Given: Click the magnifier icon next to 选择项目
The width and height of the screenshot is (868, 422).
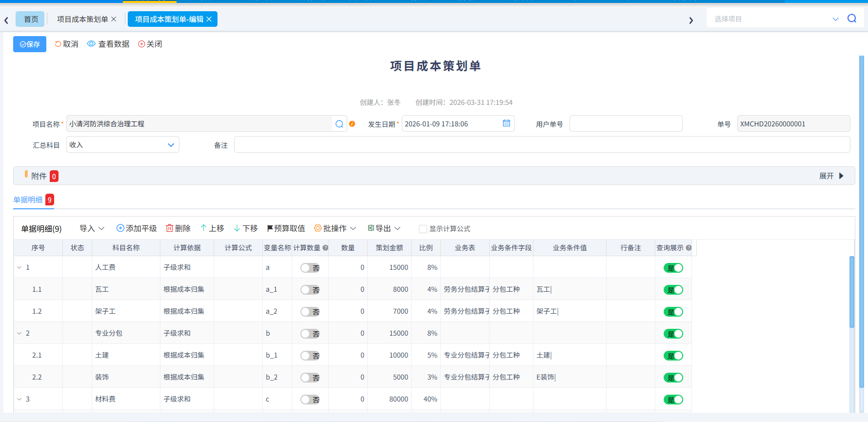Looking at the screenshot, I should tap(852, 19).
